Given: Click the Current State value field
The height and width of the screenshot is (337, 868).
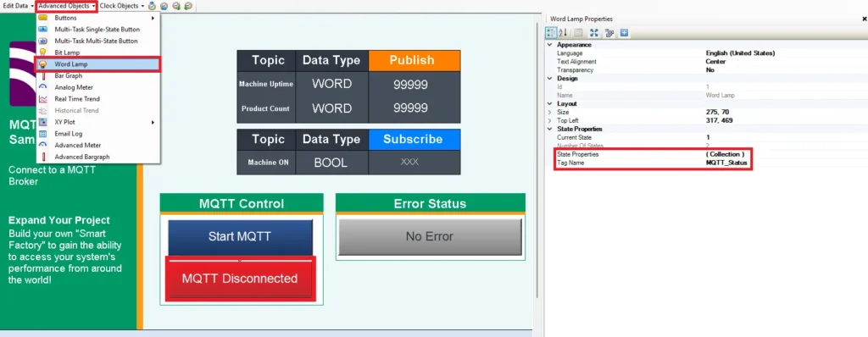Looking at the screenshot, I should pyautogui.click(x=786, y=137).
